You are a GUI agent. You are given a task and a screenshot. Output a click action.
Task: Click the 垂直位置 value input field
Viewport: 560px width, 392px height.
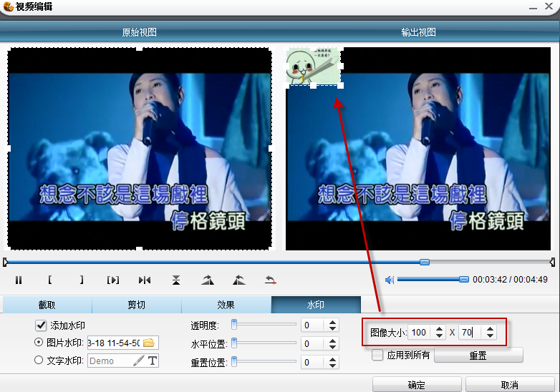click(x=314, y=363)
